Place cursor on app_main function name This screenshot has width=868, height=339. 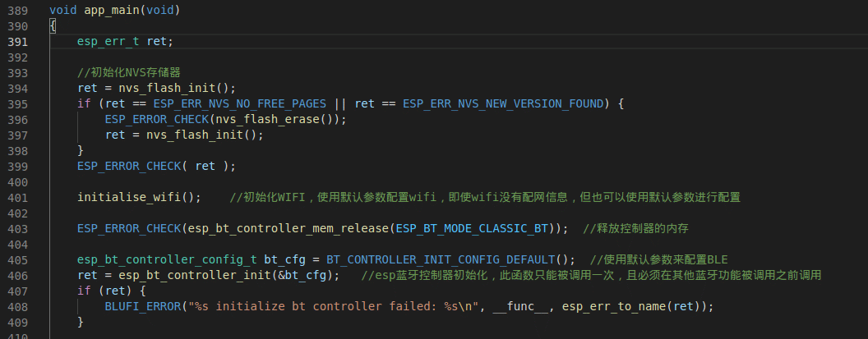click(108, 11)
